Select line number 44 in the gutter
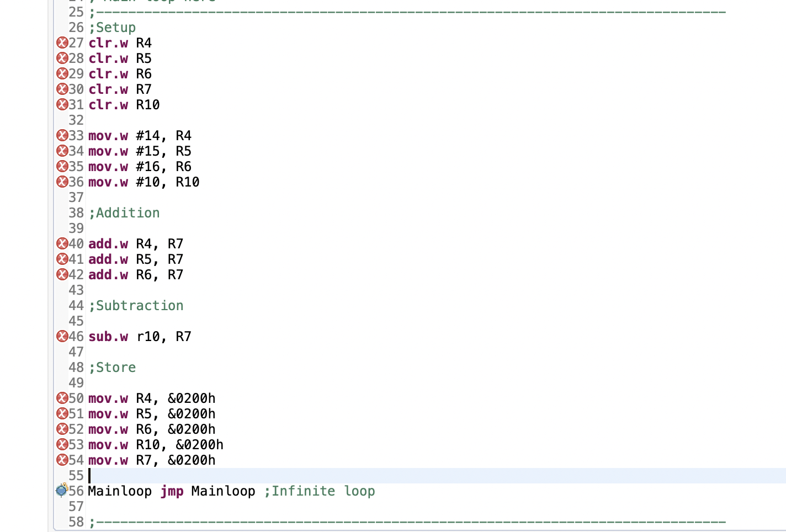Screen dimensions: 786x532 coord(76,305)
